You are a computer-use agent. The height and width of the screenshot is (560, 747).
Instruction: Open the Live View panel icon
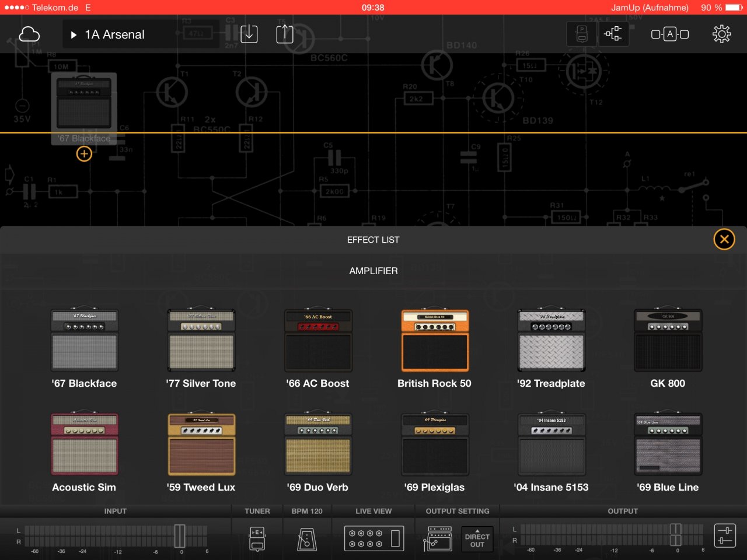pos(373,539)
